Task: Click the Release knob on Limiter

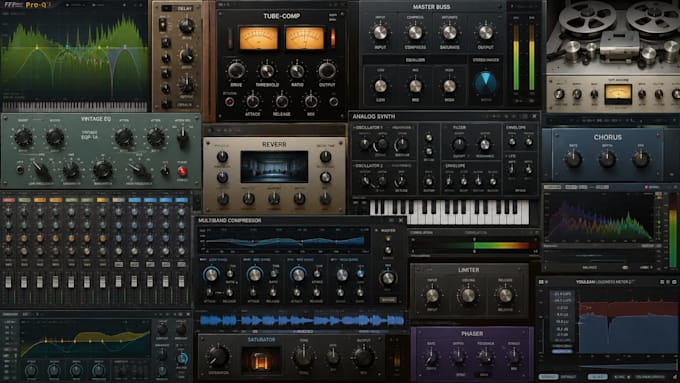Action: pos(505,296)
